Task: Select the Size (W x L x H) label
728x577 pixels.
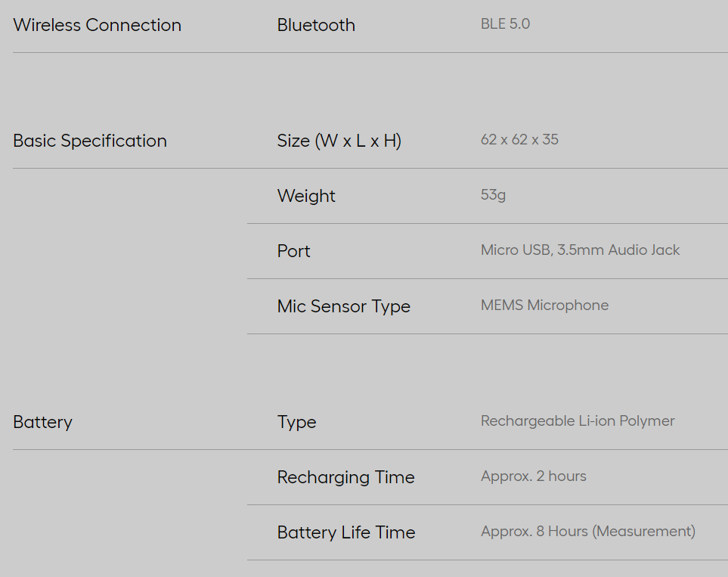Action: (339, 141)
